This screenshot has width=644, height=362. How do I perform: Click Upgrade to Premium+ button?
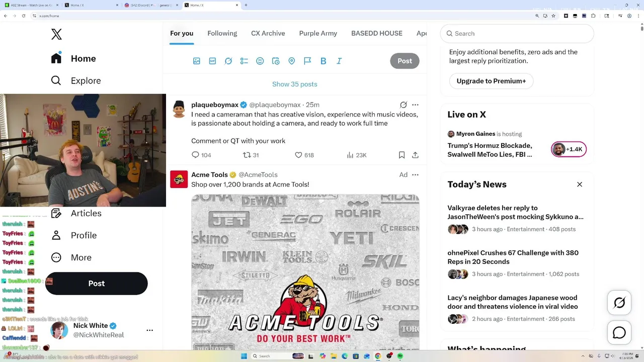point(491,81)
